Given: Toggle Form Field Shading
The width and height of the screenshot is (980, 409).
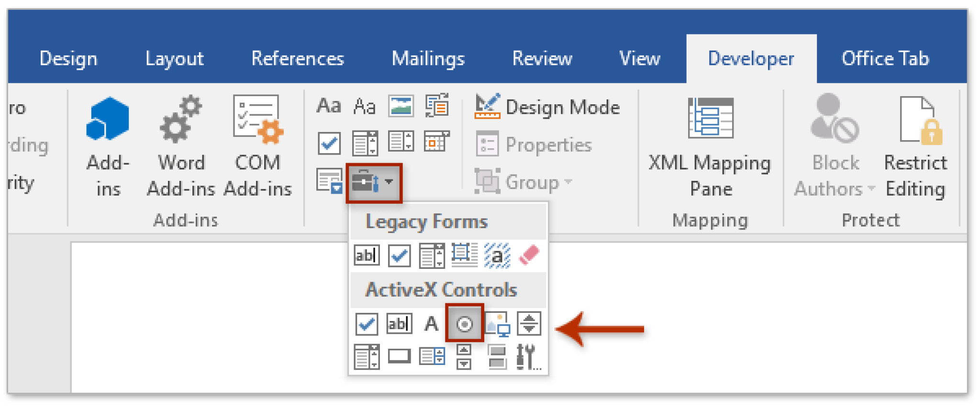Looking at the screenshot, I should tap(497, 255).
